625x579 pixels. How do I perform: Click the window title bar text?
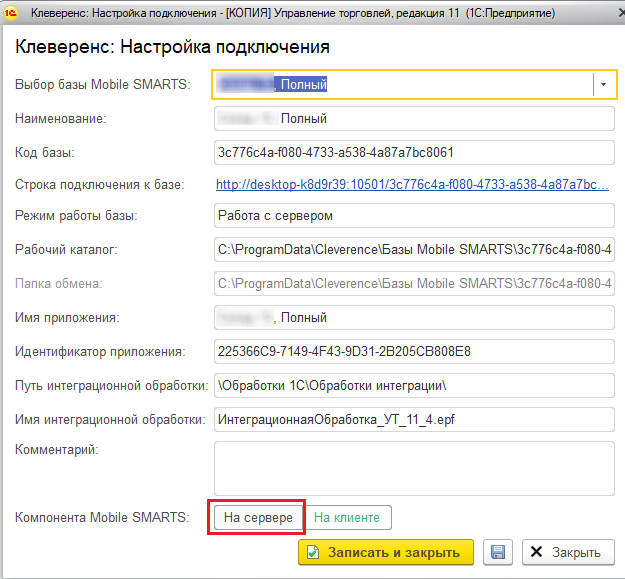click(x=293, y=13)
